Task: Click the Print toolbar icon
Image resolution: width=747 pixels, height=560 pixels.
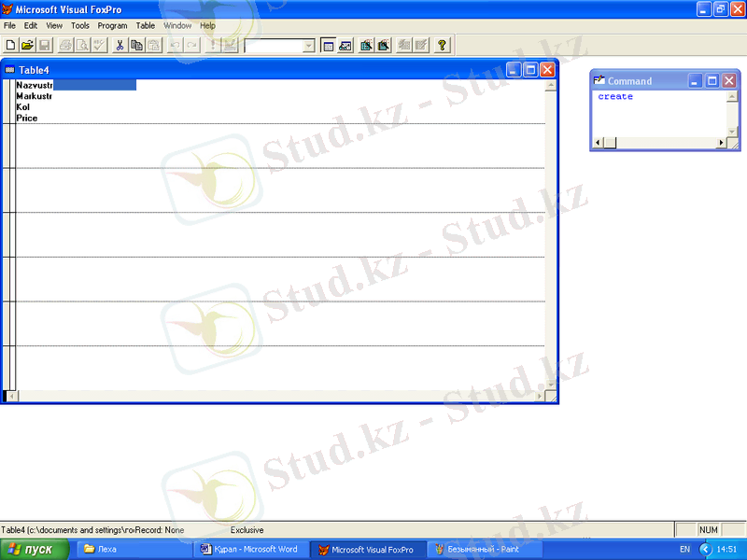Action: pos(65,45)
